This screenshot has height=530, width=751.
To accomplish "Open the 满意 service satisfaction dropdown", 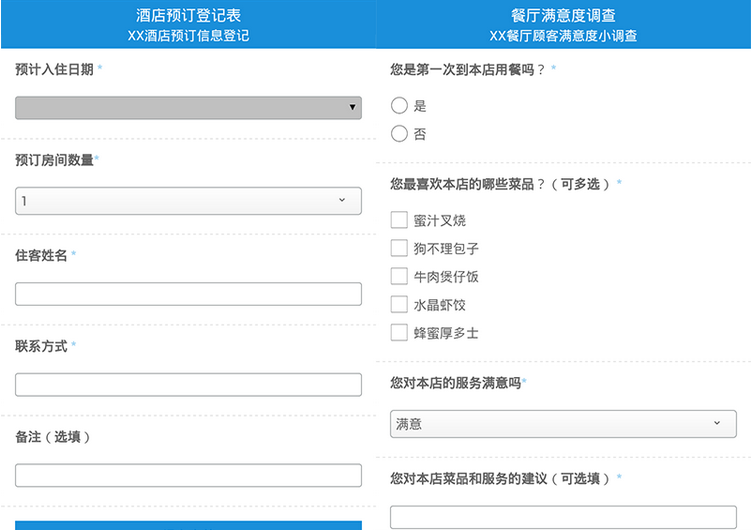I will pos(563,424).
